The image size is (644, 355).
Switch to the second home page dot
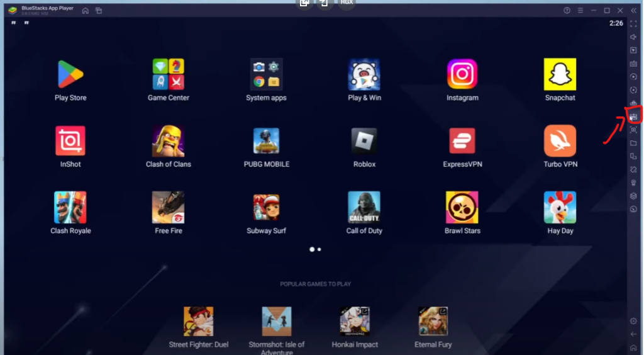[x=319, y=249]
